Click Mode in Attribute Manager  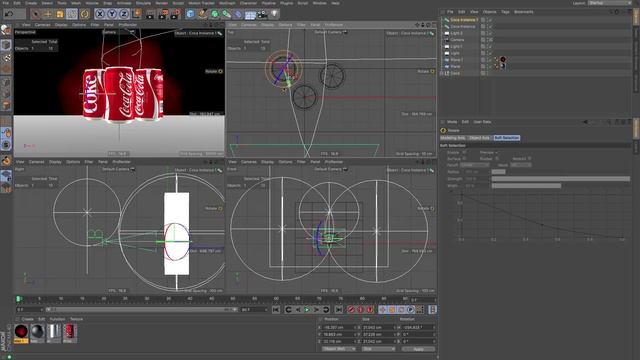(x=452, y=122)
